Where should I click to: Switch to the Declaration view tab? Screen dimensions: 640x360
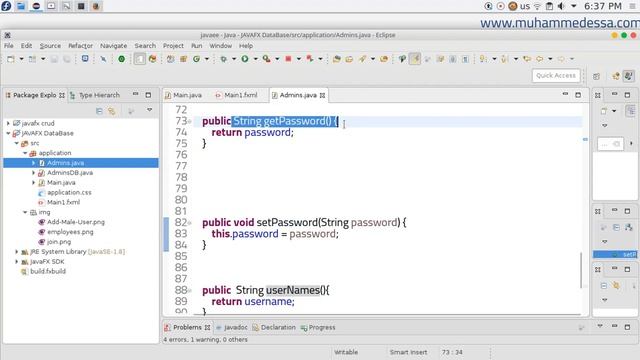pyautogui.click(x=274, y=327)
